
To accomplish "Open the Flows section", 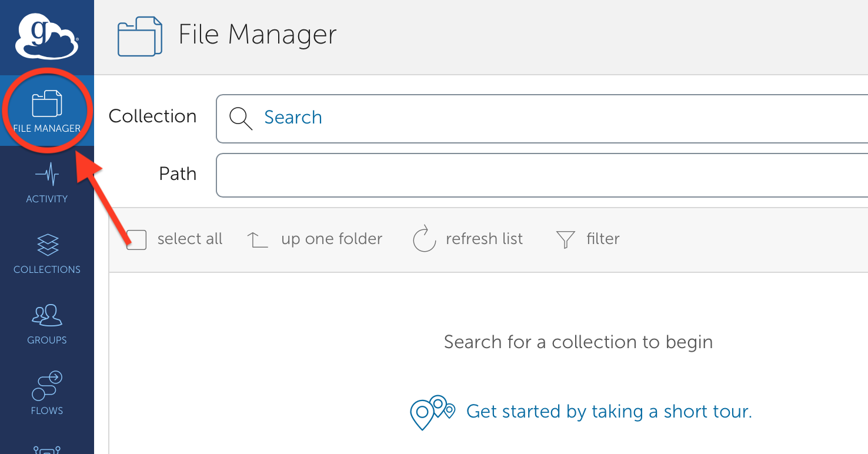I will 46,393.
